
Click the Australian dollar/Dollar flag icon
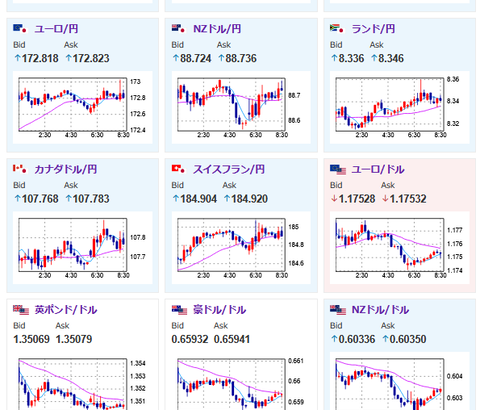pos(179,310)
